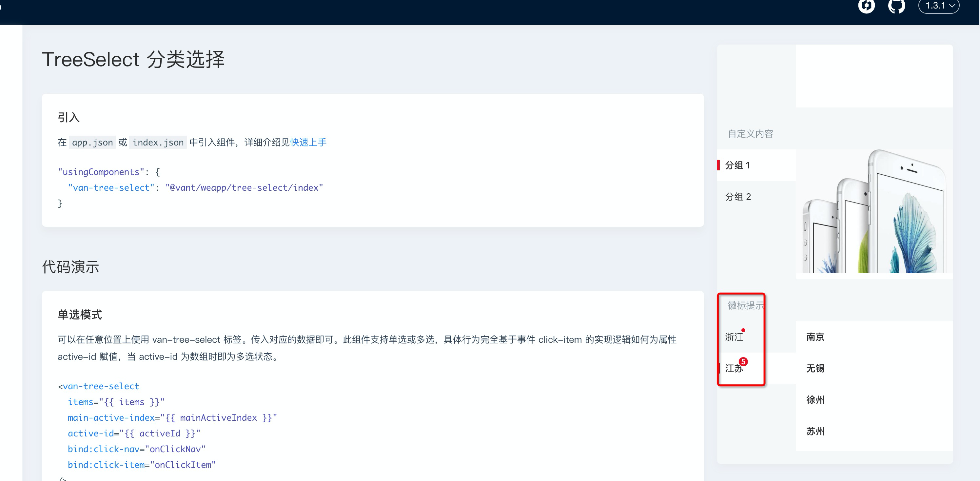Screen dimensions: 980x481
Task: Click the active-id="{{ activeId }}" code line
Action: coord(134,433)
